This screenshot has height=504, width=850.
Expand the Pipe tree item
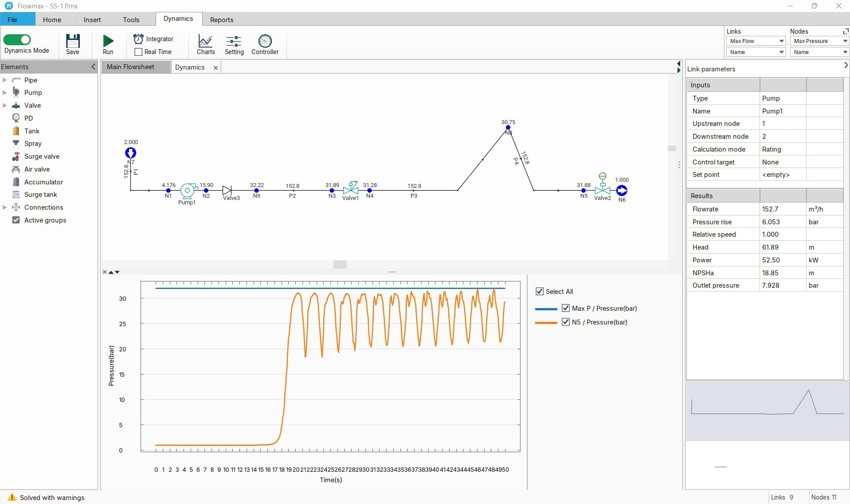(x=5, y=80)
